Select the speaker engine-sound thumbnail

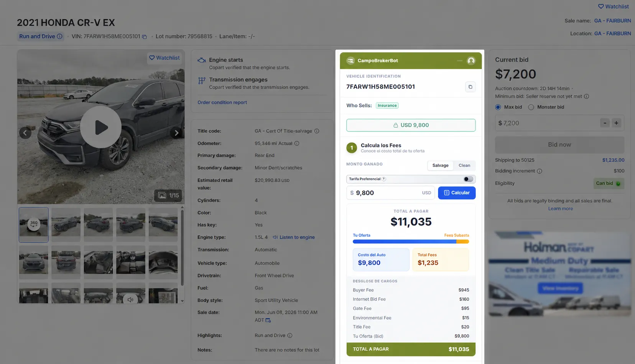(131, 293)
